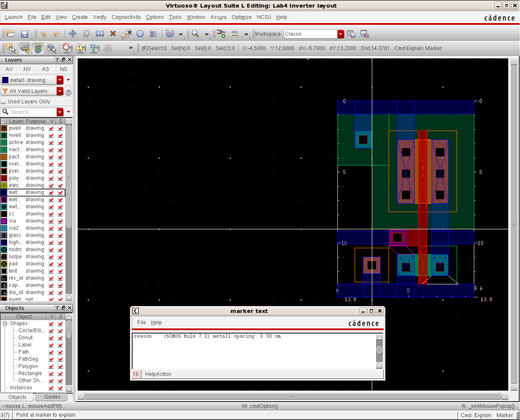Open the Workspace dropdown showing Classic

point(339,34)
